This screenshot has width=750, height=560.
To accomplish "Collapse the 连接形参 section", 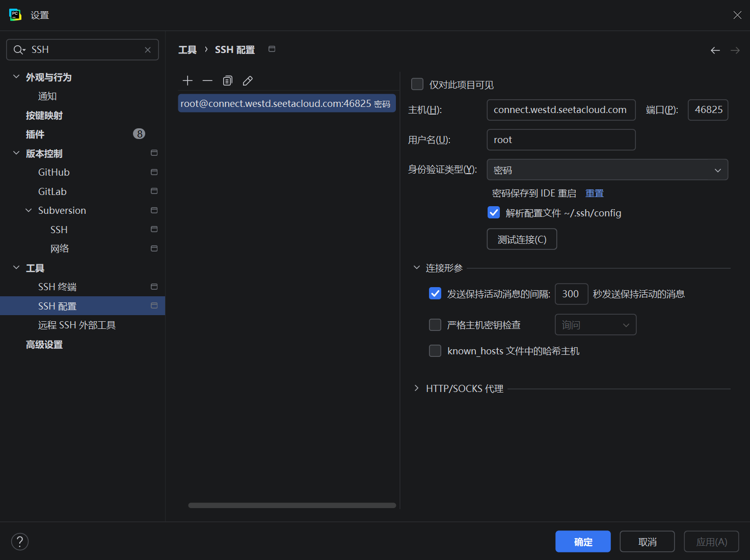I will pos(416,267).
